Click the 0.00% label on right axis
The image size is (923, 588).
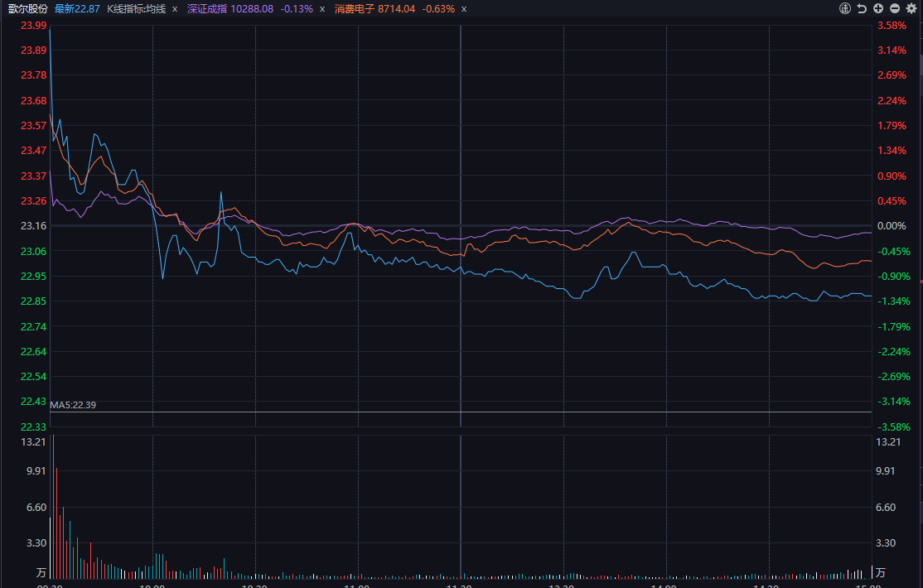tap(892, 225)
